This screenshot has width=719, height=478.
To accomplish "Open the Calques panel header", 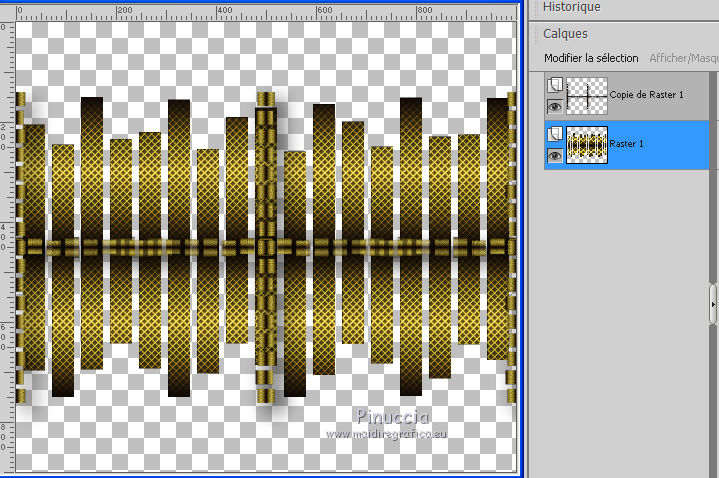I will tap(565, 34).
